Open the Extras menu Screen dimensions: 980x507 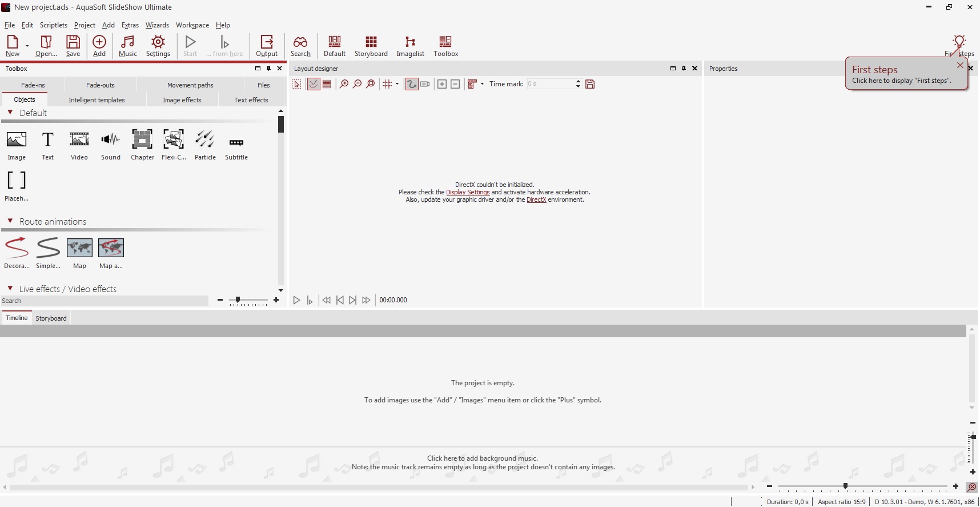point(130,25)
